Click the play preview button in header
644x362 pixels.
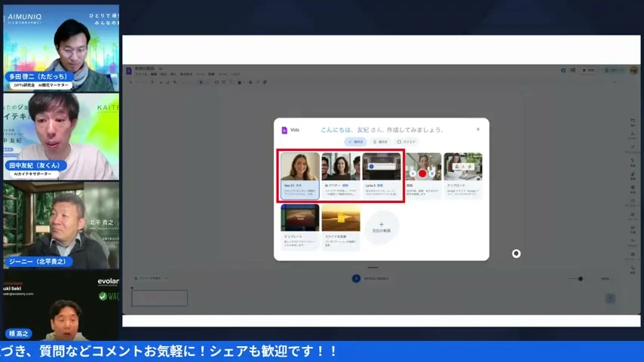(x=588, y=70)
